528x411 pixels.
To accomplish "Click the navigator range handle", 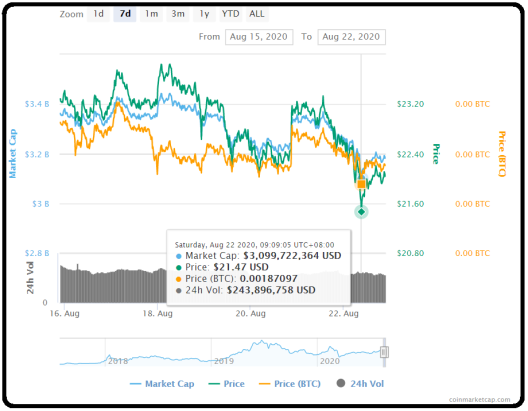I will point(384,352).
